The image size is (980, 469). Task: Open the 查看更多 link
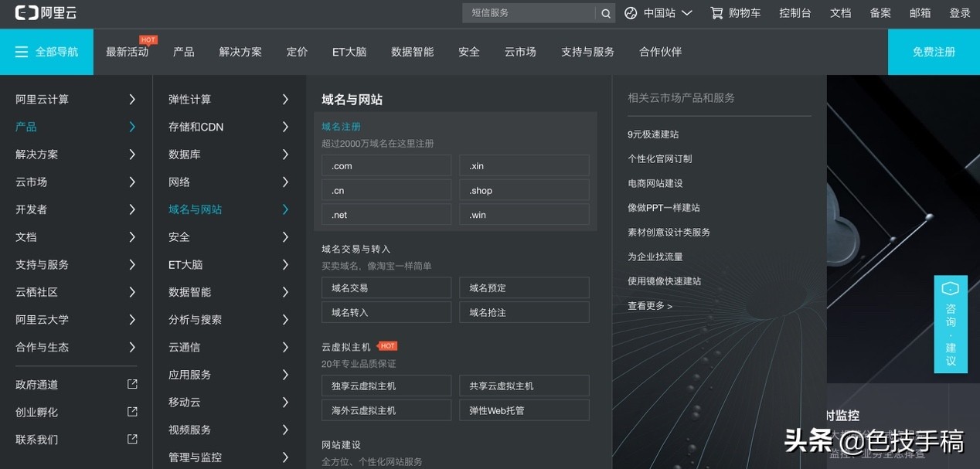(647, 305)
